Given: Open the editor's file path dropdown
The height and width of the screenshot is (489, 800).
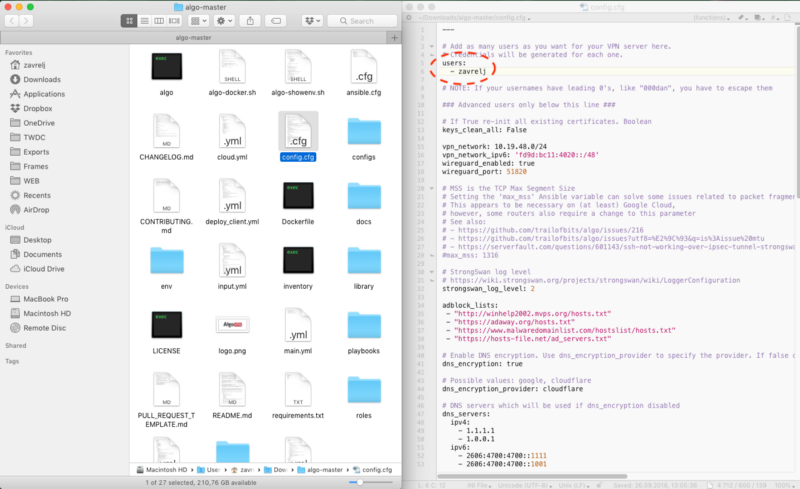Looking at the screenshot, I should click(473, 18).
